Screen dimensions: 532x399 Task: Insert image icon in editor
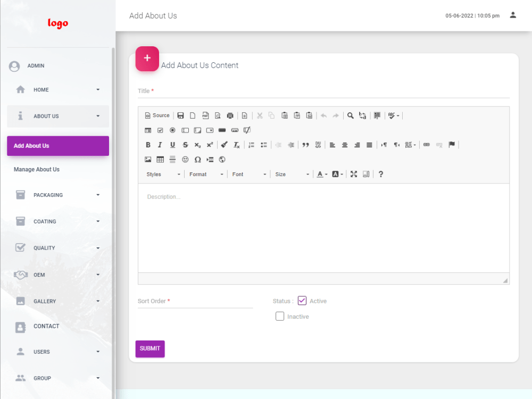tap(148, 160)
